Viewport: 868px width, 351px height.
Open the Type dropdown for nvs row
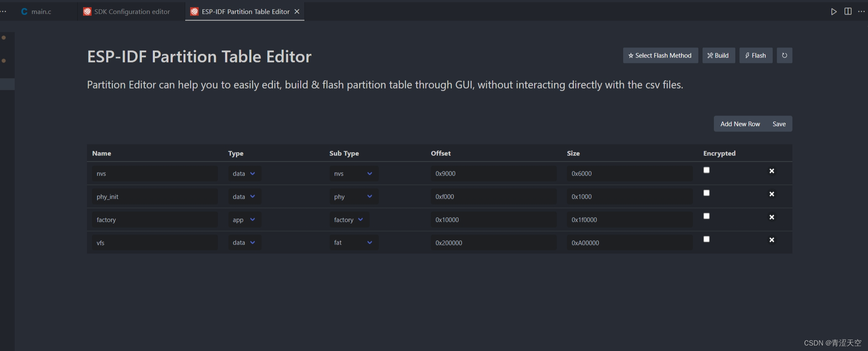pyautogui.click(x=244, y=174)
